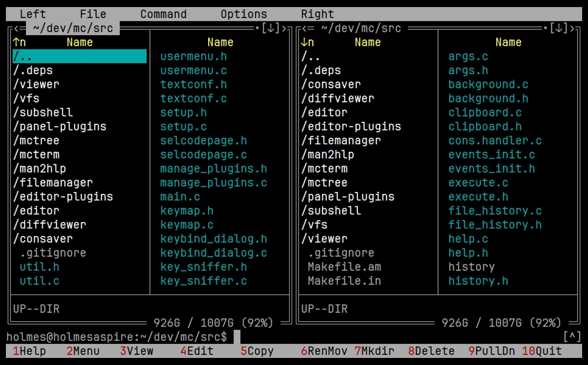Screen dimensions: 588x365
Task: Click 10Quit function key button
Action: pos(542,351)
